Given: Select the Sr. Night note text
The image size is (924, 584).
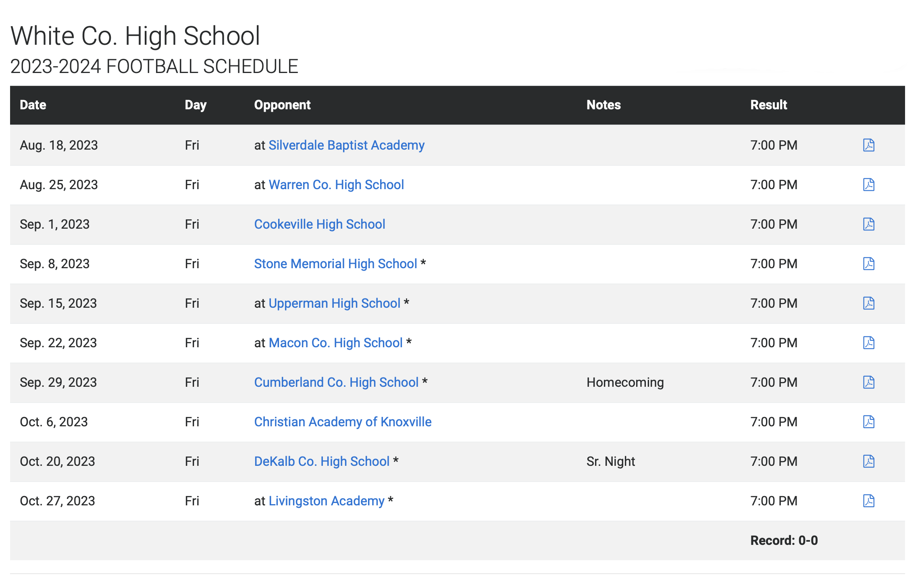Looking at the screenshot, I should click(610, 461).
